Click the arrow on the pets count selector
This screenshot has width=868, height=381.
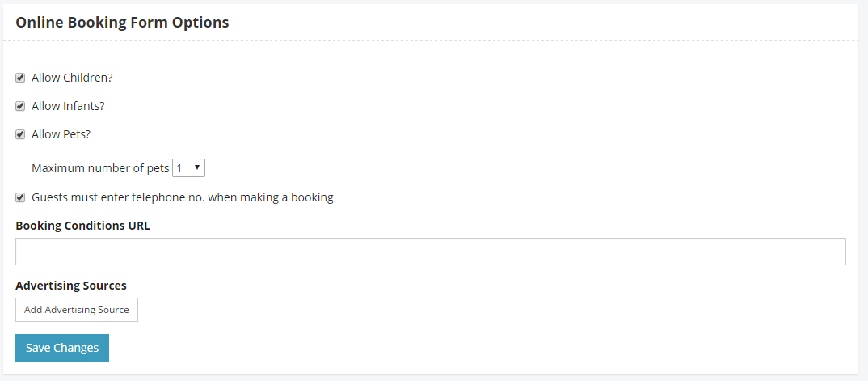point(198,168)
